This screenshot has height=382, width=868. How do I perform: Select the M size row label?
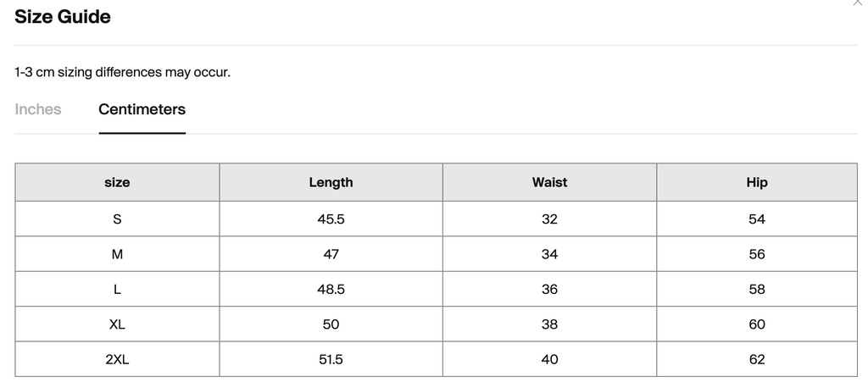[117, 254]
